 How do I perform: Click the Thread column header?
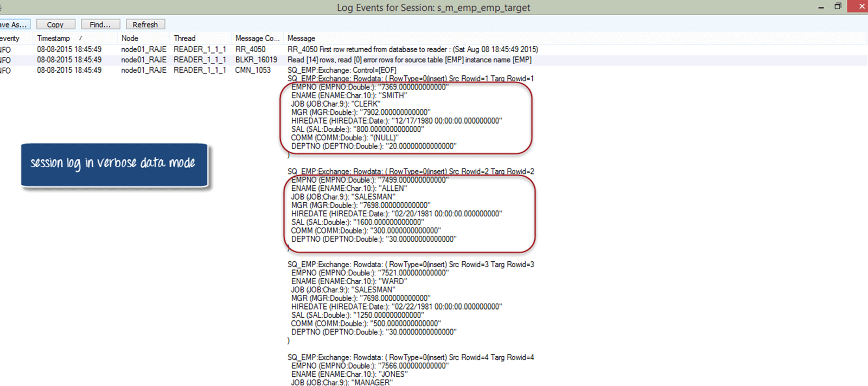(184, 38)
